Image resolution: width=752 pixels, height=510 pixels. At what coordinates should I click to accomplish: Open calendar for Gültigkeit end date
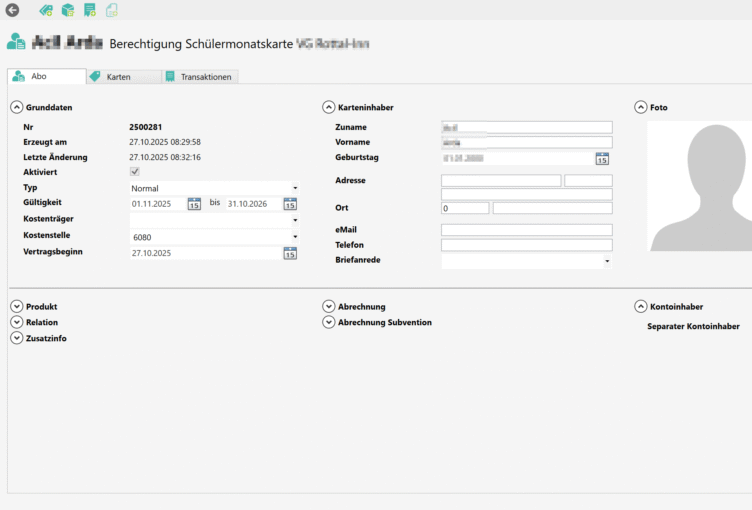click(x=290, y=204)
